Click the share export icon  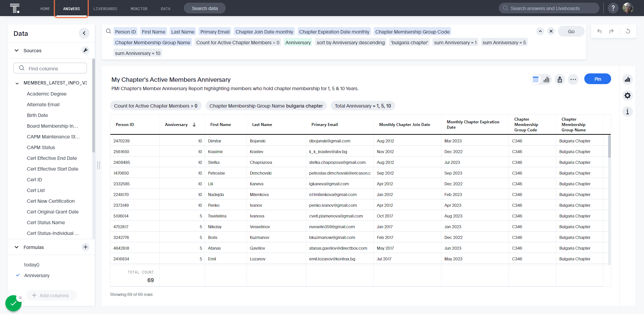click(560, 79)
